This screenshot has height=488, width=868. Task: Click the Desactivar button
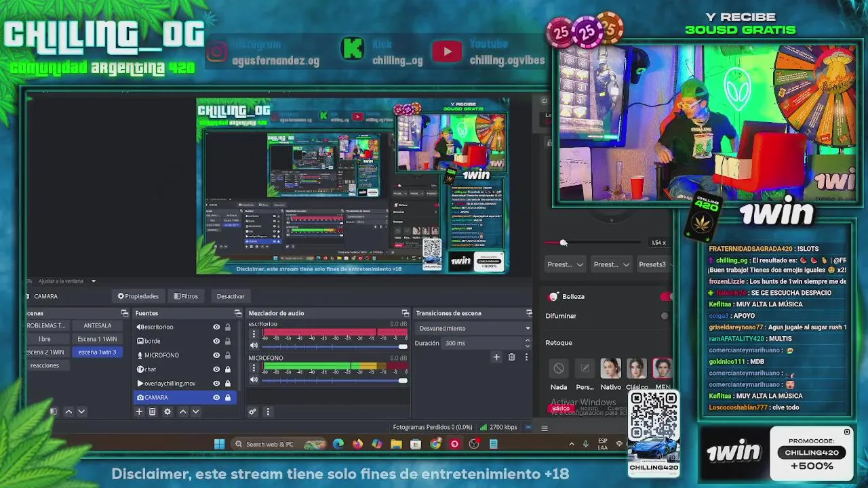tap(231, 296)
